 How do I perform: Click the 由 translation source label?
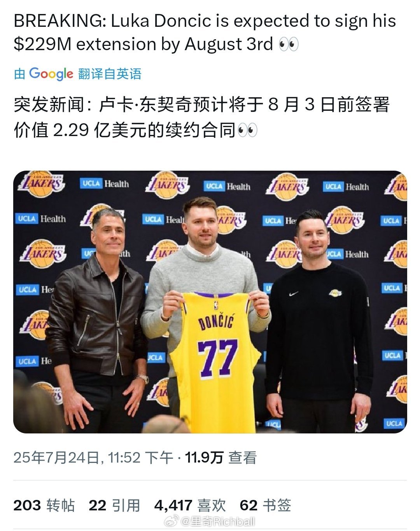[x=19, y=73]
